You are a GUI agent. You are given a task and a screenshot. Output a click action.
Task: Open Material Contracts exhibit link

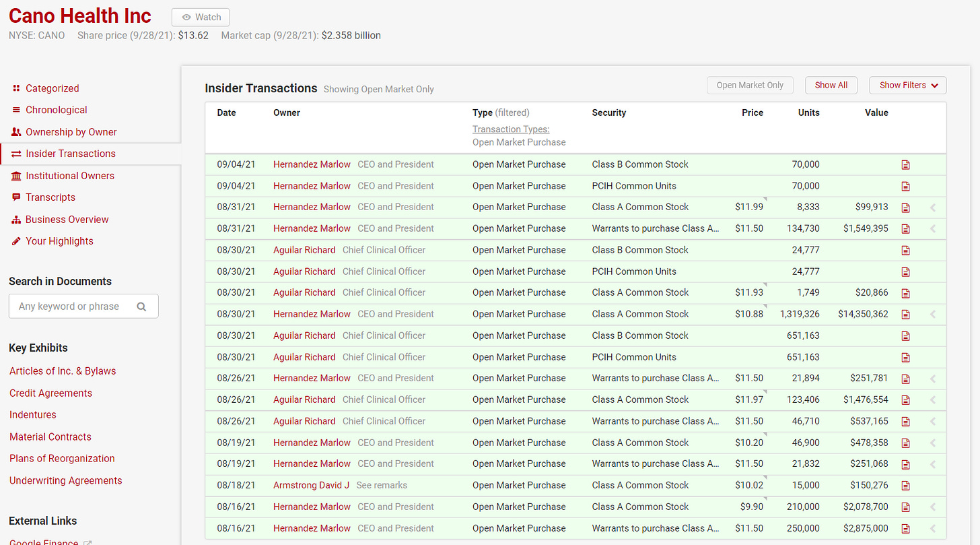(x=50, y=437)
